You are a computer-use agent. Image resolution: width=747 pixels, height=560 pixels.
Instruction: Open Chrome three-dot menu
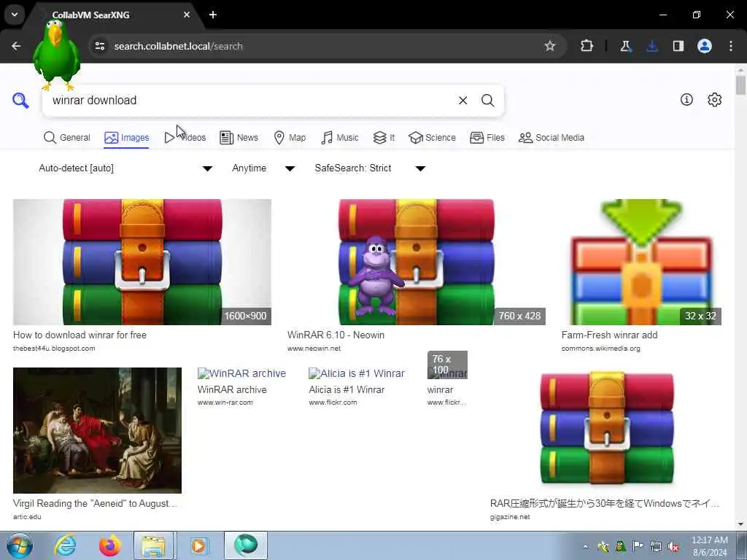pos(731,46)
